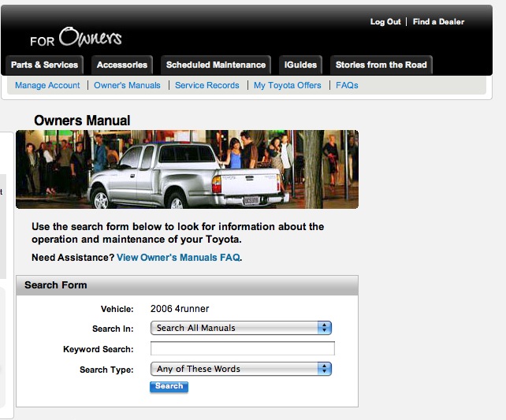Open the Service Records link
Screen dimensions: 506x420
click(x=206, y=85)
